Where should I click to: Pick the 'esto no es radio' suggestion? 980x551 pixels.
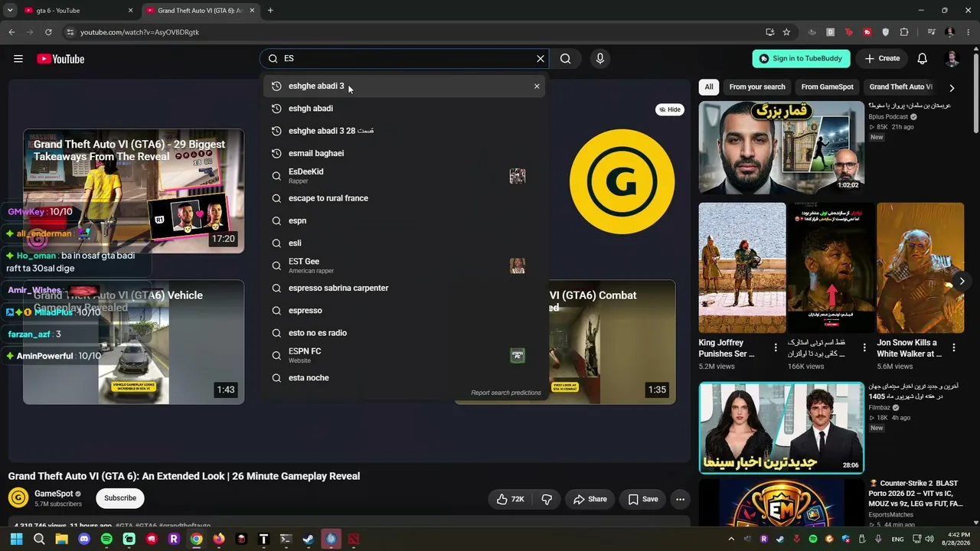coord(404,333)
